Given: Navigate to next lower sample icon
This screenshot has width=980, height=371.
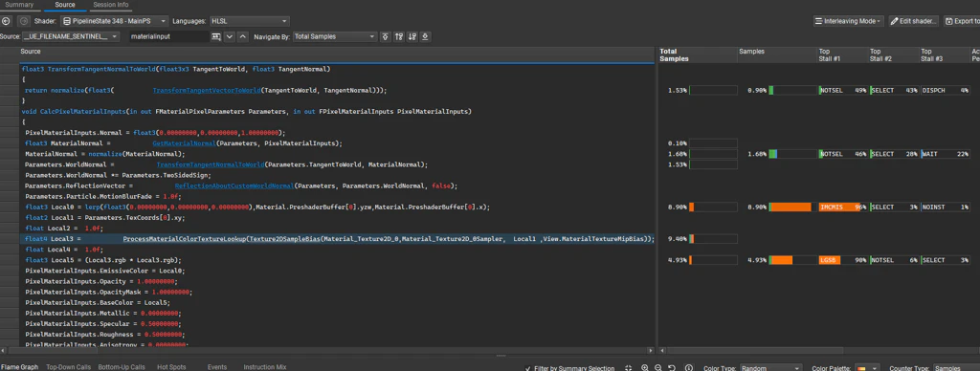Looking at the screenshot, I should (x=412, y=37).
